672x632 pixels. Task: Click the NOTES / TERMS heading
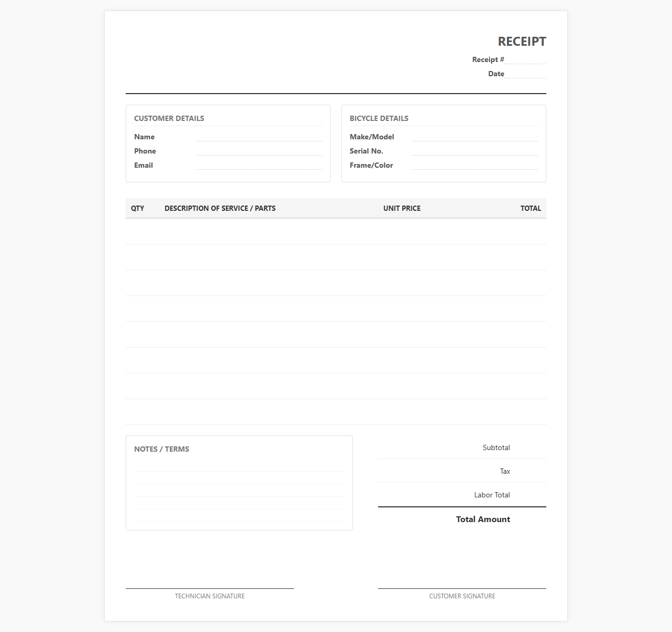(161, 449)
